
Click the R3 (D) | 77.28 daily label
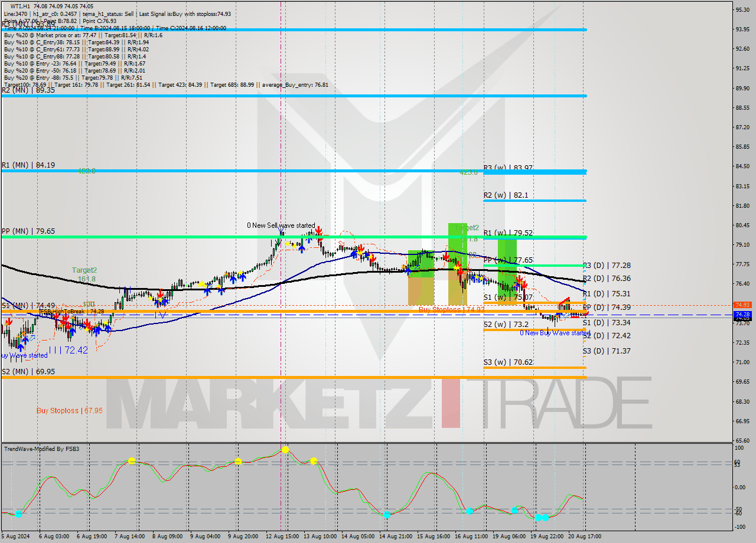pyautogui.click(x=607, y=266)
